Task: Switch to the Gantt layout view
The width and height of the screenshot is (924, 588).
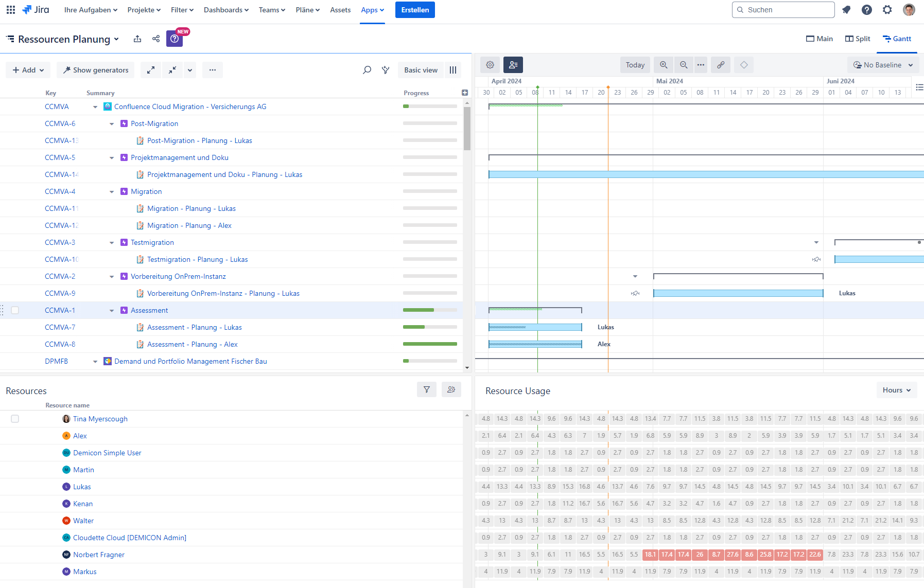Action: 897,39
